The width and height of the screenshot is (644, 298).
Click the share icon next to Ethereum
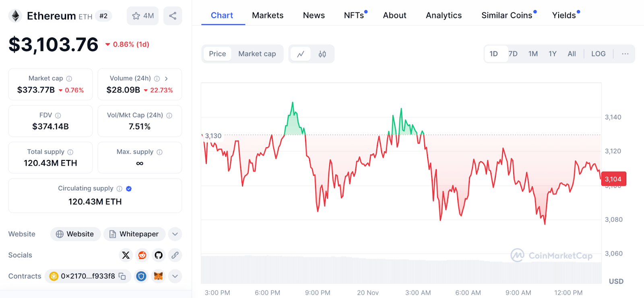[x=173, y=16]
